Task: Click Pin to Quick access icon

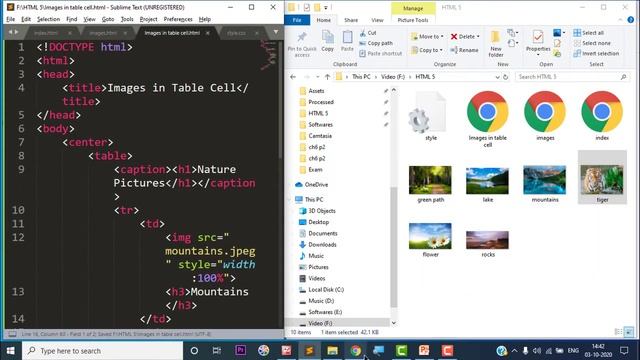Action: 302,44
